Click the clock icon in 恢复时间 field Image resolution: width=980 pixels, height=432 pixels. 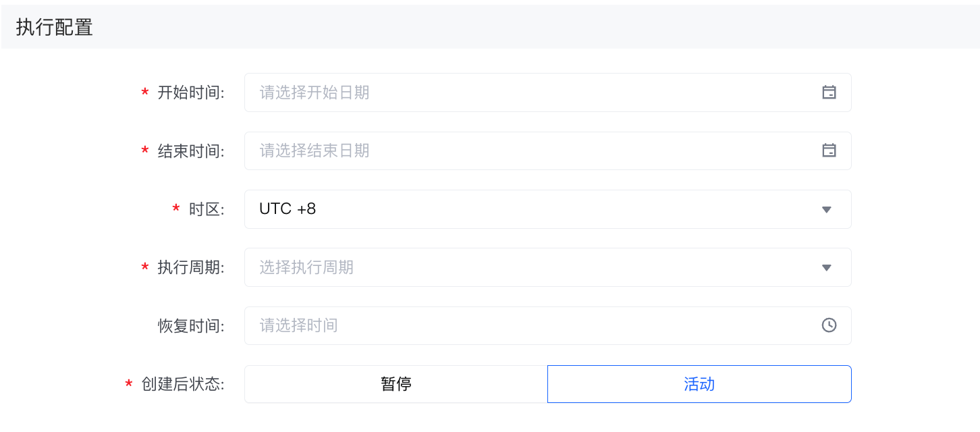pos(829,325)
